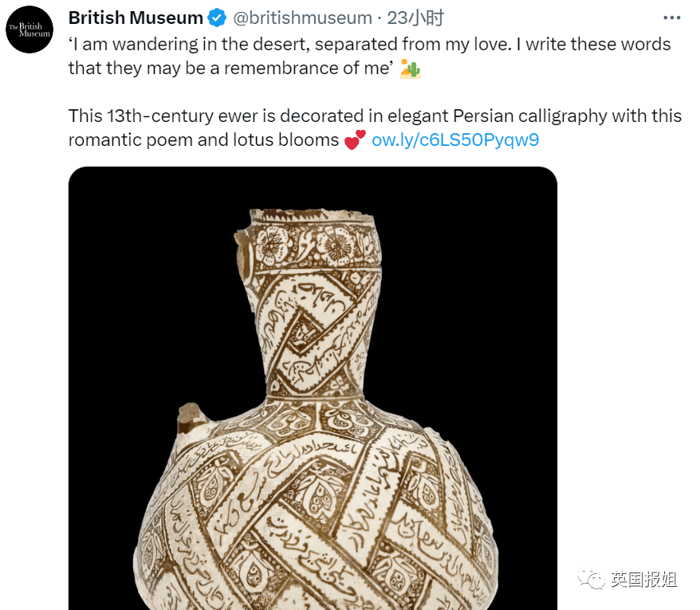This screenshot has width=700, height=610.
Task: Open the ow.ly/c6LS50Pyqw9 link
Action: point(455,140)
